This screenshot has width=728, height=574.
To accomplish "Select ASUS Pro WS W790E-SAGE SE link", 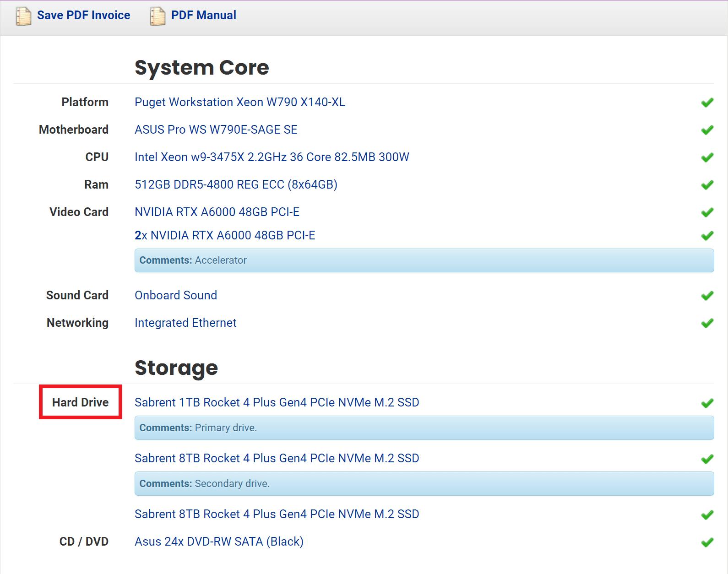I will point(216,130).
